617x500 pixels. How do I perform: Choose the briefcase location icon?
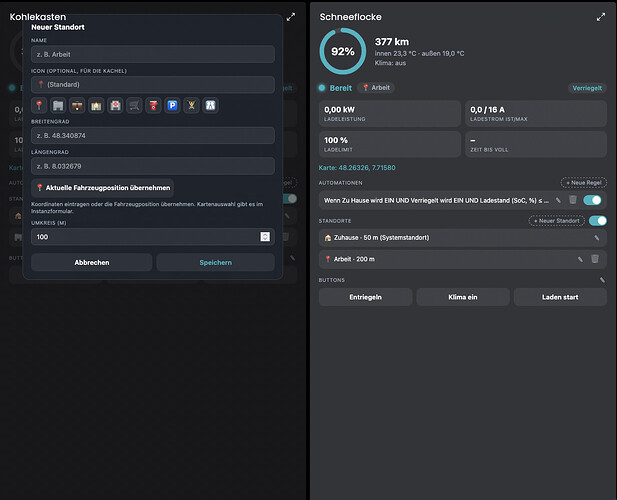pyautogui.click(x=77, y=105)
